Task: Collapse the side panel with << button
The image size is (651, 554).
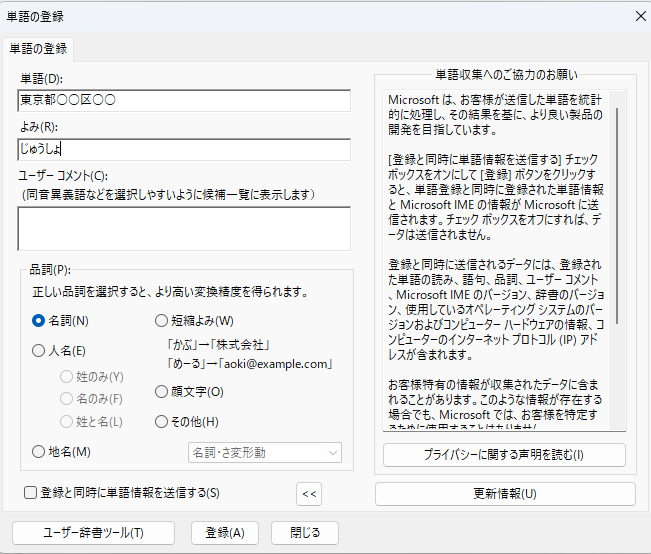Action: pyautogui.click(x=309, y=493)
